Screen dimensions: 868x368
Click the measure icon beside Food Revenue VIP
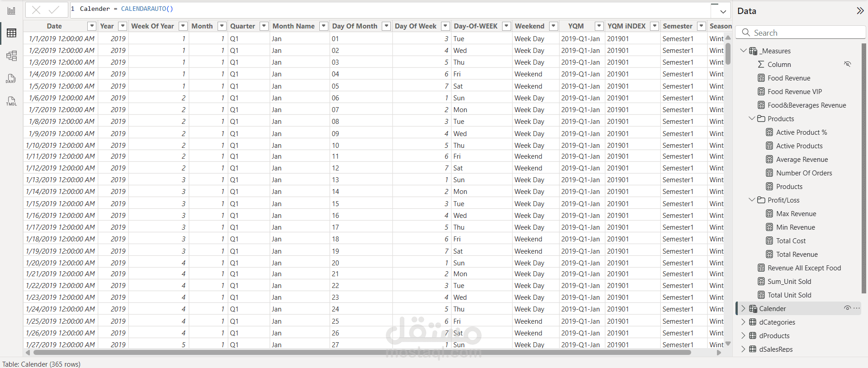(761, 92)
